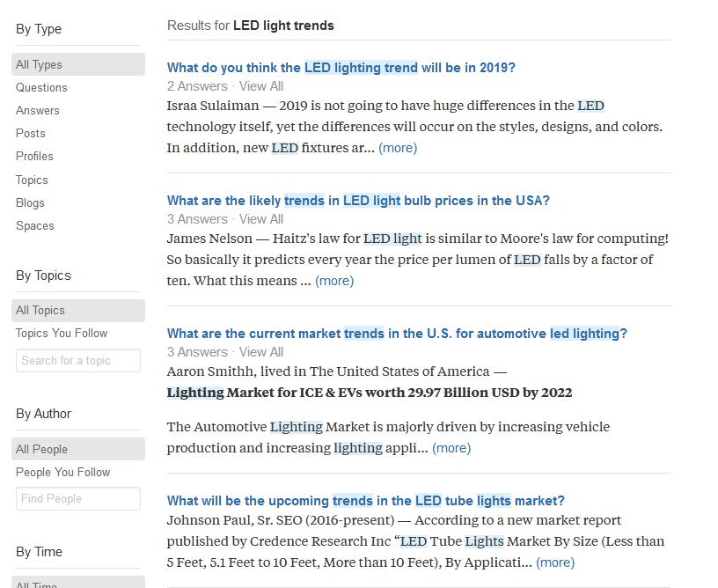Click the 3 Answers text under bulb prices question
Screen dimensions: 718x588
point(197,219)
